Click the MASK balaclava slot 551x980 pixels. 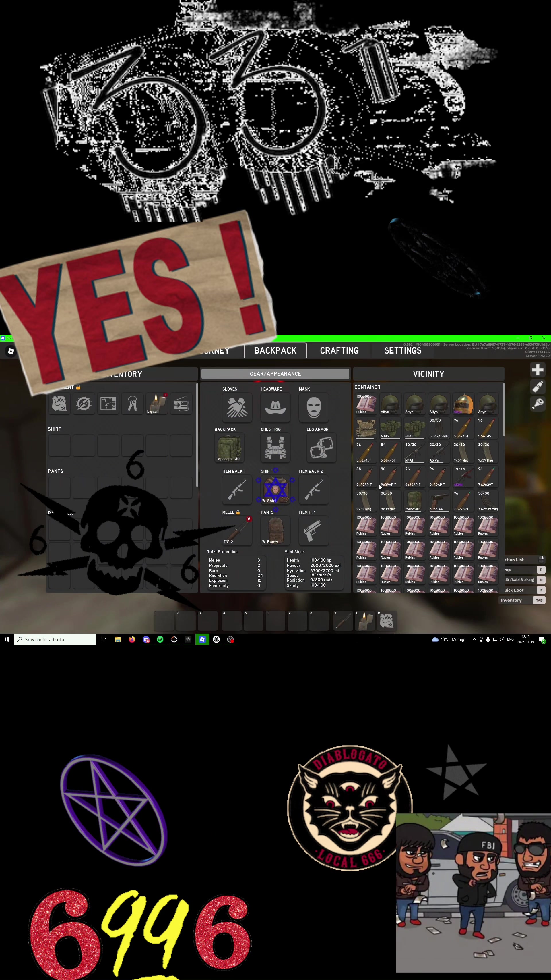[x=313, y=407]
